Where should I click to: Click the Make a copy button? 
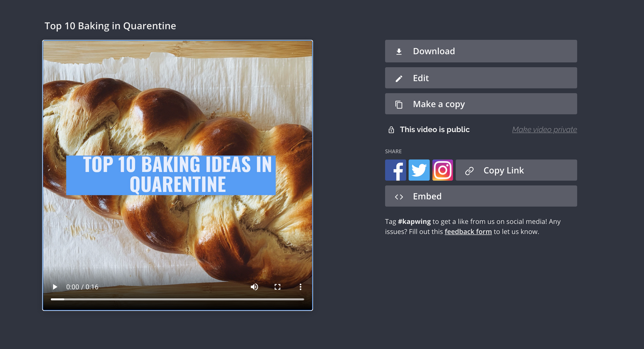(x=481, y=104)
